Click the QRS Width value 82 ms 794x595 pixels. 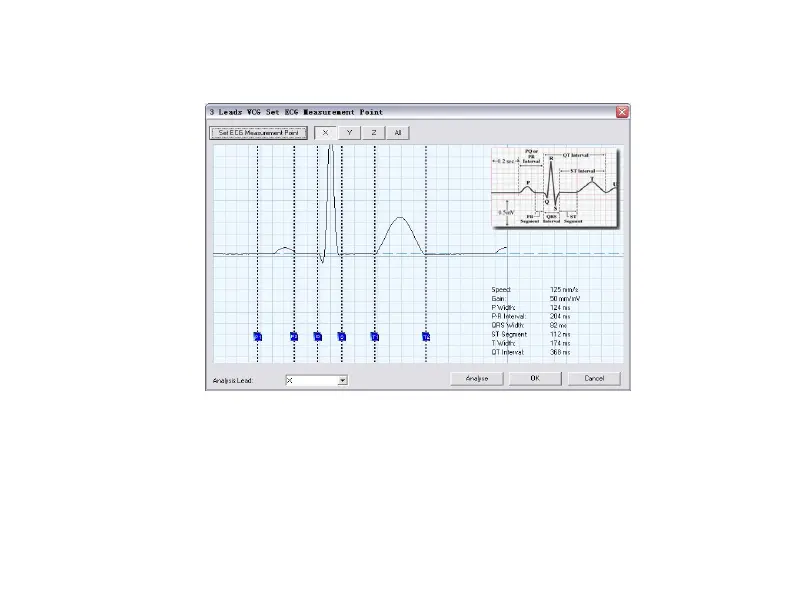click(558, 326)
